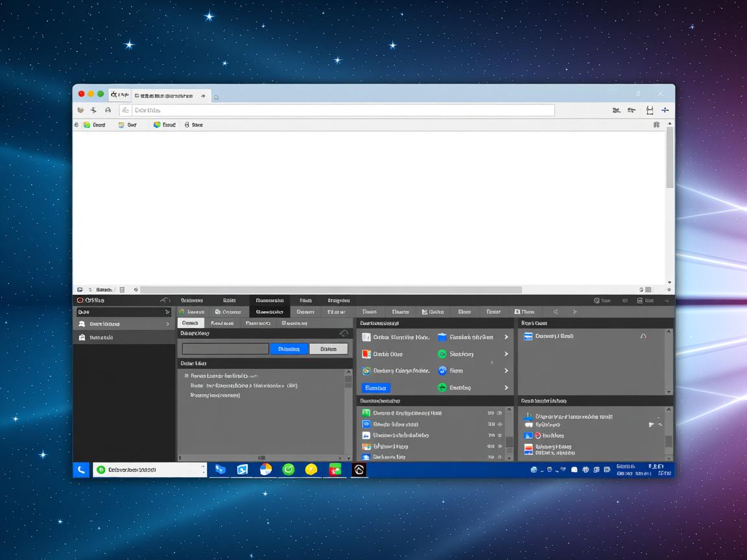Switch to the highlighted white sub-tab in center panel
Screen dimensions: 747x560
tap(191, 323)
